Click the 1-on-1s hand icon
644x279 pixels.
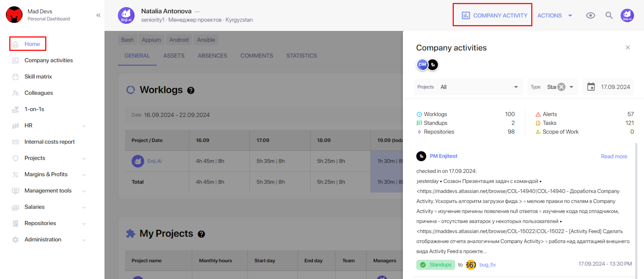pos(15,109)
